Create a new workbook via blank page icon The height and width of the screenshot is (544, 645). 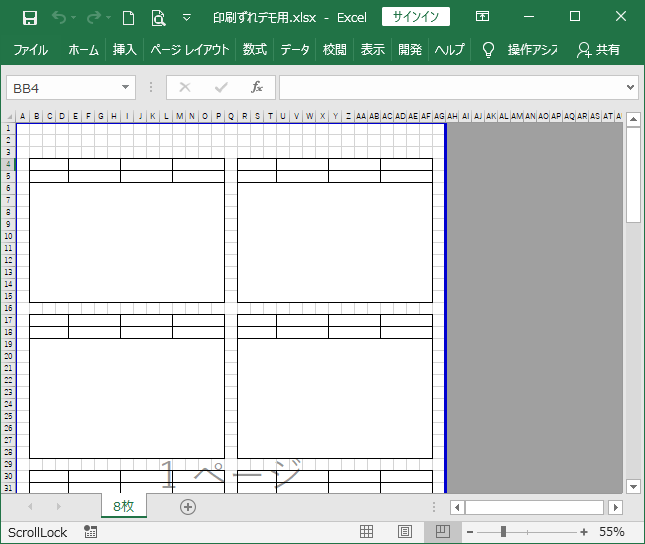click(128, 18)
